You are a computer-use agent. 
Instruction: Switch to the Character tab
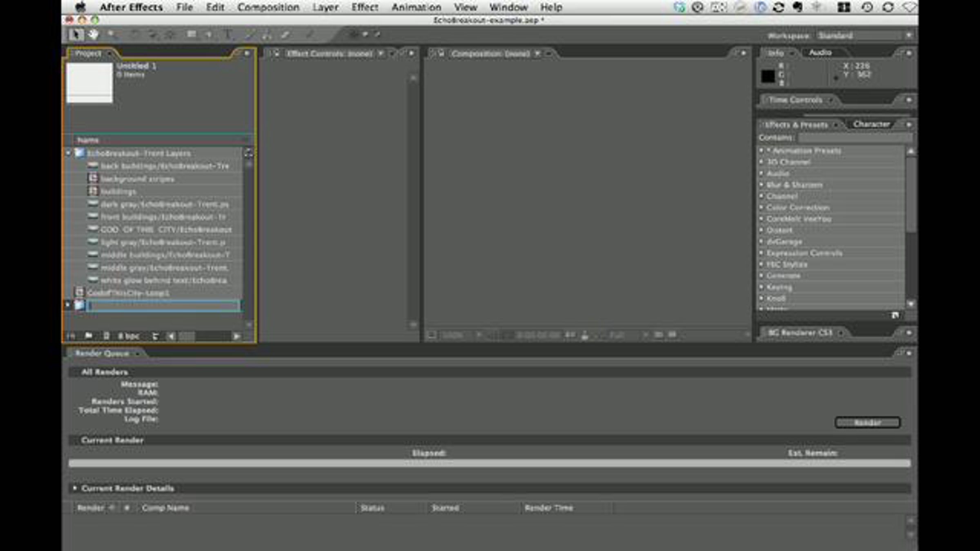(871, 124)
